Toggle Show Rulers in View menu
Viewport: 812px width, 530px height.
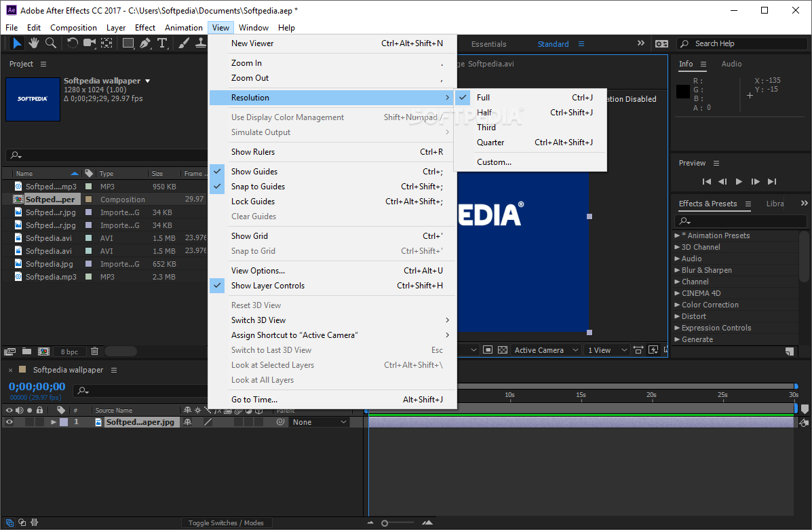pos(332,152)
